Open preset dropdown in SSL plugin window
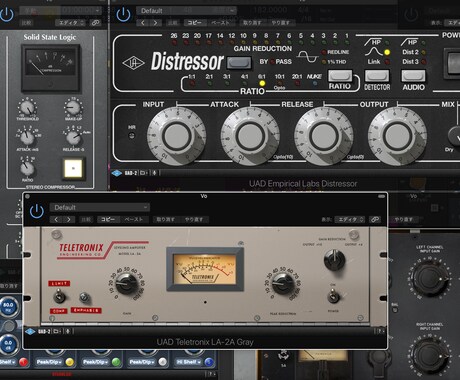 60,11
